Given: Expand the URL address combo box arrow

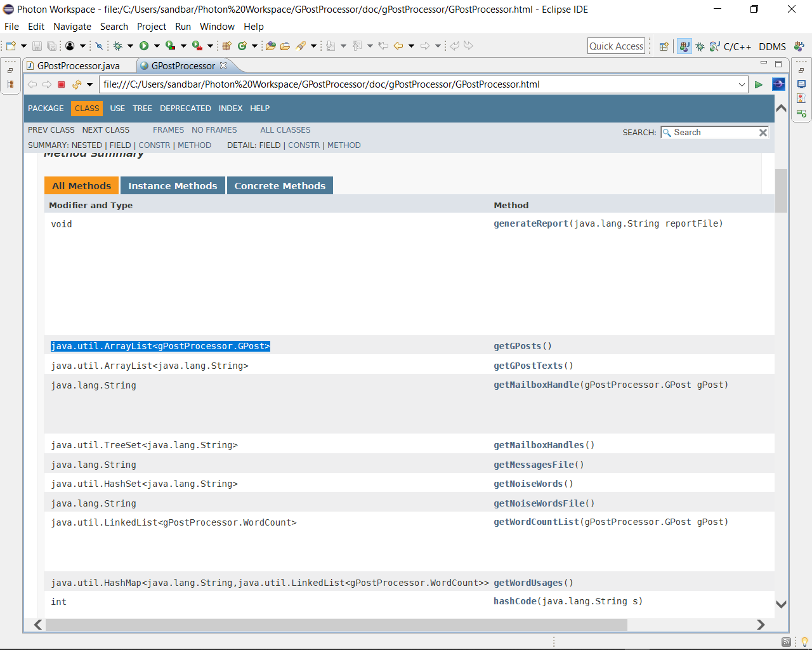Looking at the screenshot, I should pyautogui.click(x=742, y=84).
